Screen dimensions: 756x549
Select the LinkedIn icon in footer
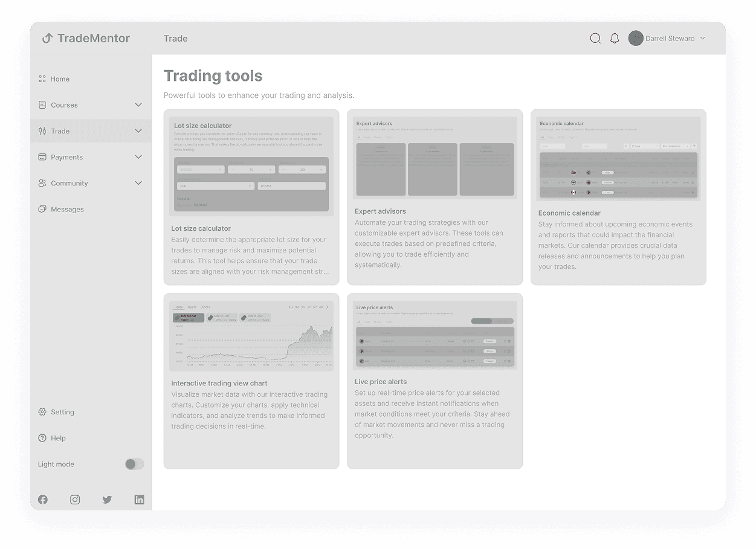pyautogui.click(x=139, y=499)
